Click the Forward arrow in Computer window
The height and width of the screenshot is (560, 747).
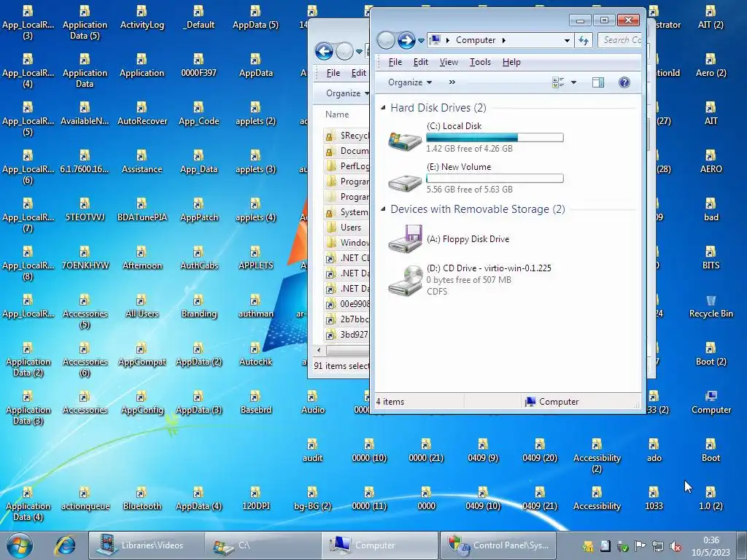[x=406, y=40]
